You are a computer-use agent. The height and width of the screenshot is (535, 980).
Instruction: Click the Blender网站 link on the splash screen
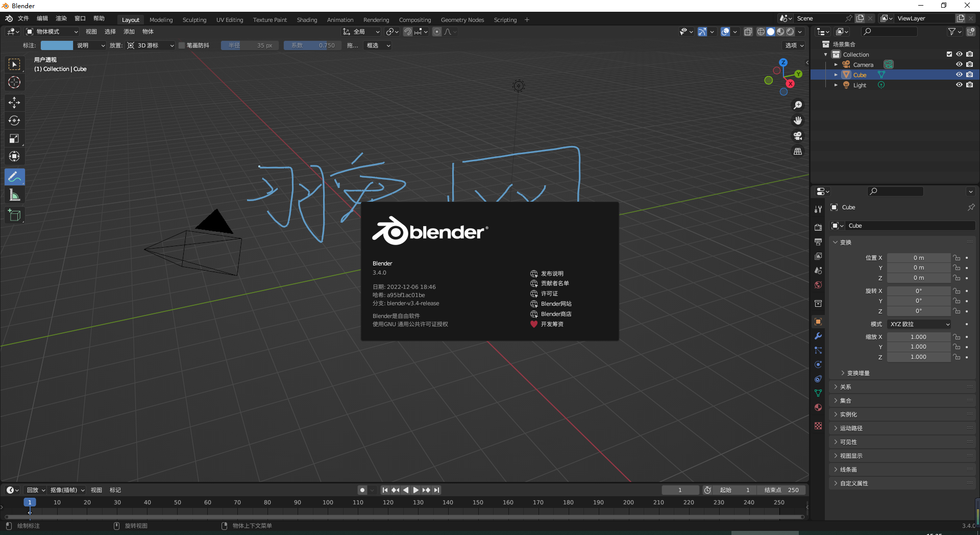tap(556, 303)
